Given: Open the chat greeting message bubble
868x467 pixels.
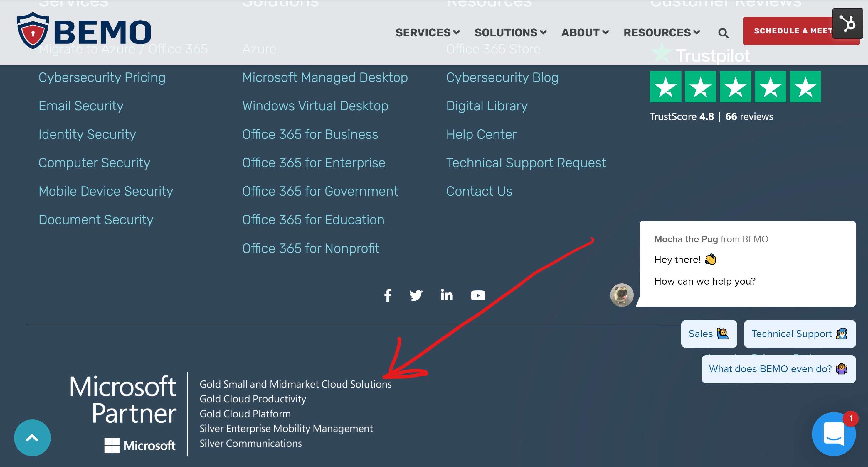Looking at the screenshot, I should click(747, 264).
